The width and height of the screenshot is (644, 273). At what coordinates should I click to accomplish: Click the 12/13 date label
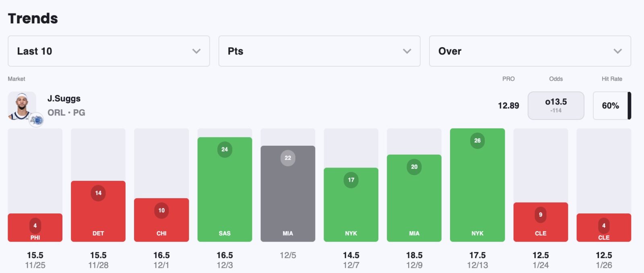477,265
